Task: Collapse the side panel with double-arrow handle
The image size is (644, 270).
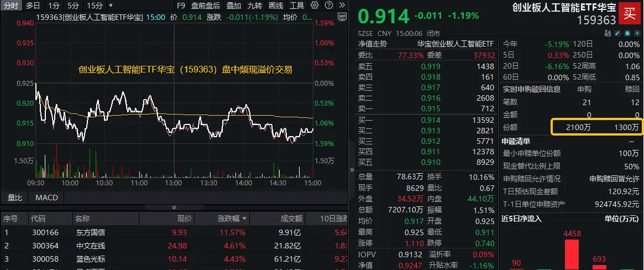Action: pyautogui.click(x=352, y=169)
